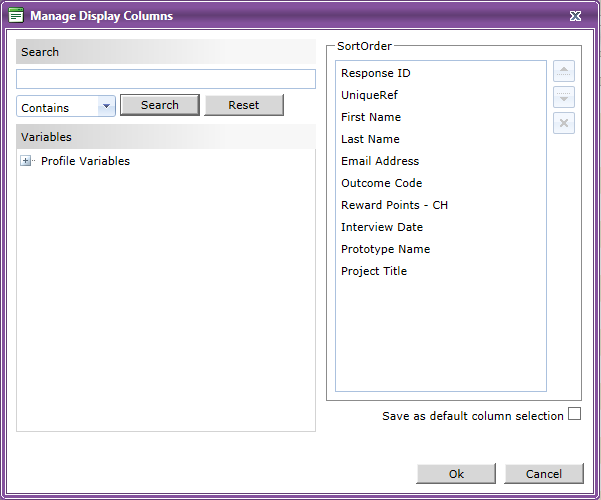This screenshot has width=601, height=500.
Task: Select UniqueRef in the SortOrder list
Action: (369, 95)
